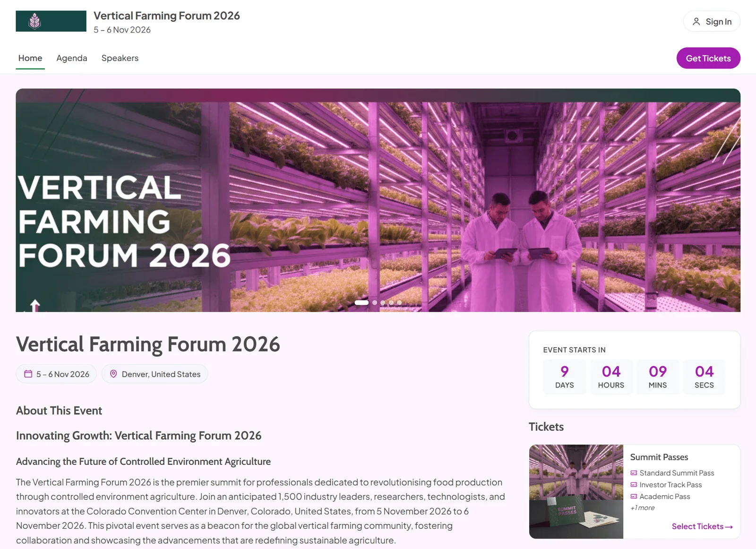Click the Vertical Farming Forum logo image
The height and width of the screenshot is (549, 756).
click(x=51, y=21)
